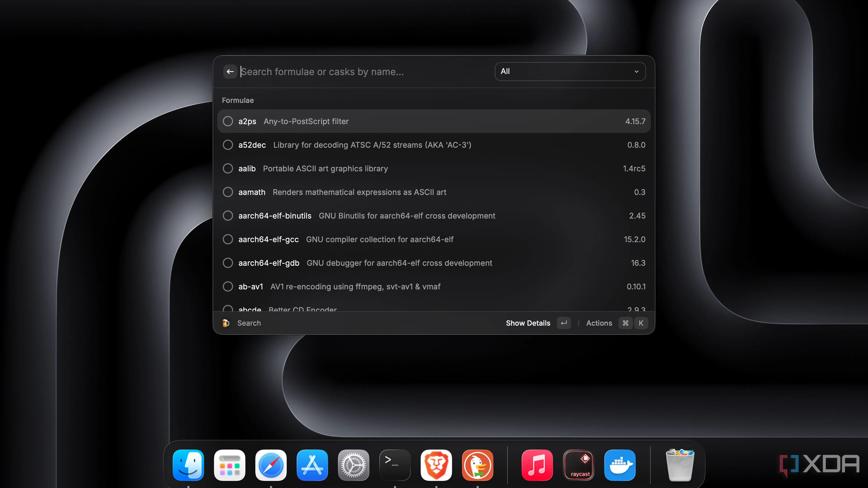868x488 pixels.
Task: Open Docker Desktop from the dock
Action: (x=620, y=465)
